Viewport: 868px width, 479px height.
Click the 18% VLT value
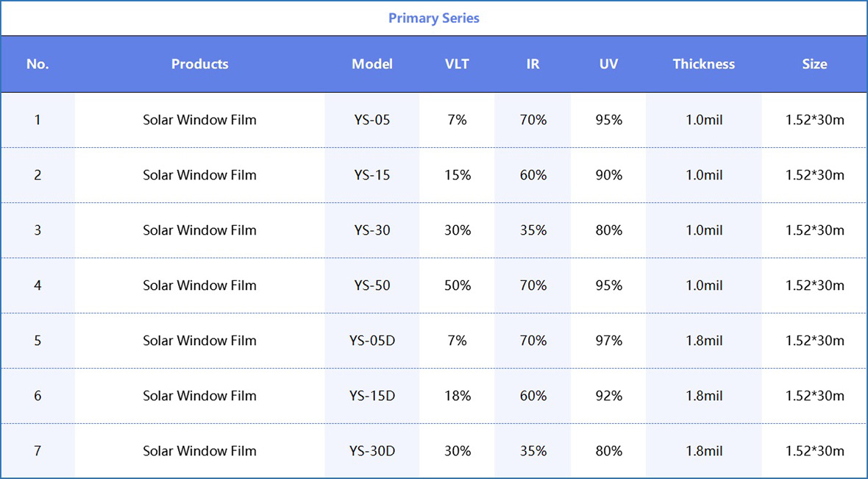tap(458, 396)
